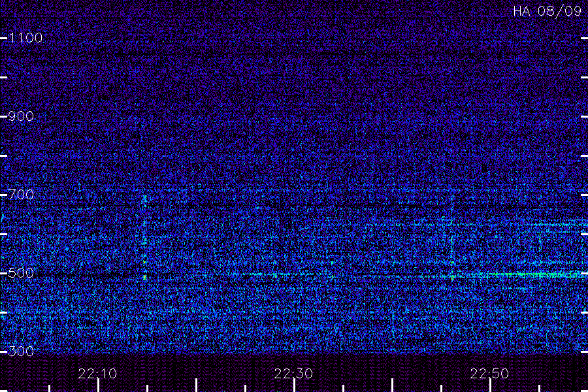Screen dimensions: 588x392
Task: Click the 22:30 time axis label
Action: [x=293, y=373]
